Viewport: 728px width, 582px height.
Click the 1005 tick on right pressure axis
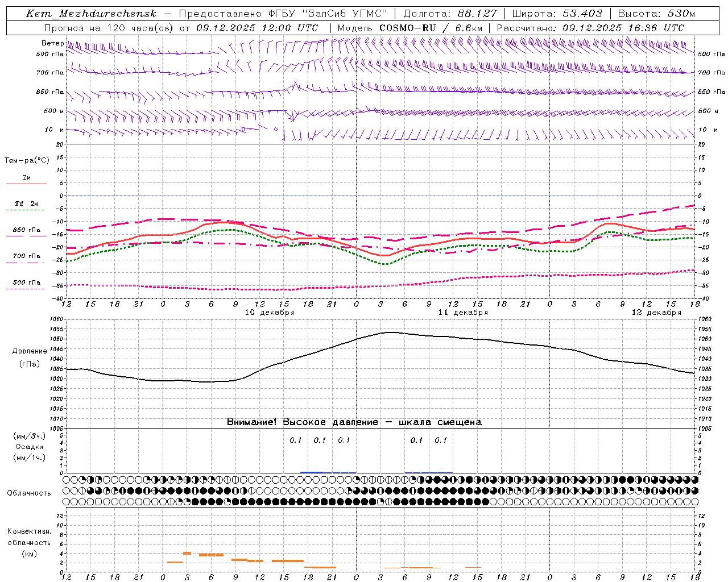point(705,428)
